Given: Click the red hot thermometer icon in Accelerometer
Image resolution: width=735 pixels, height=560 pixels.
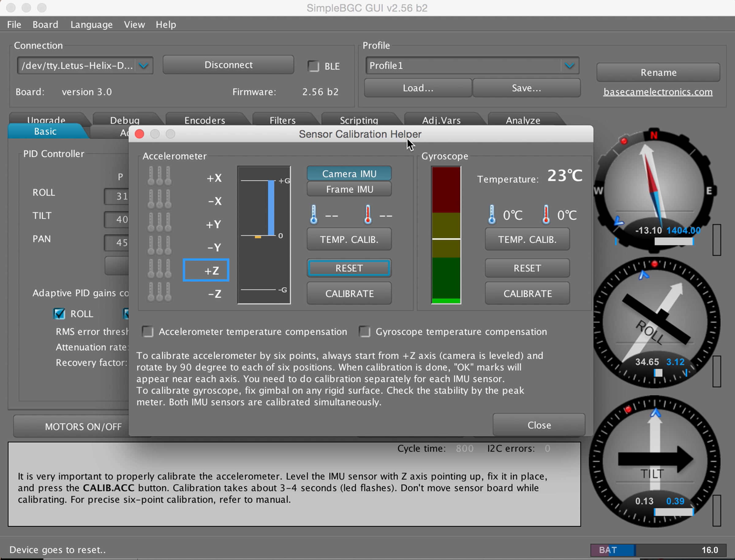Looking at the screenshot, I should pyautogui.click(x=368, y=215).
